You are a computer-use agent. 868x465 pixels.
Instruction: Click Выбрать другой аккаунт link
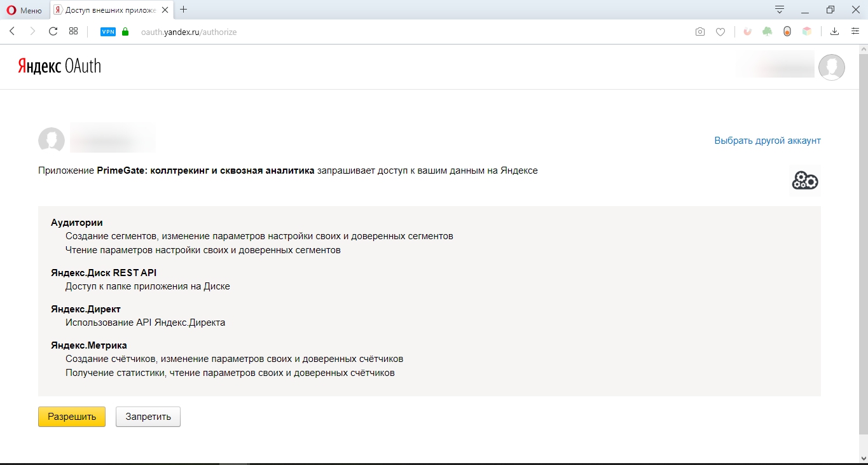[x=768, y=141]
